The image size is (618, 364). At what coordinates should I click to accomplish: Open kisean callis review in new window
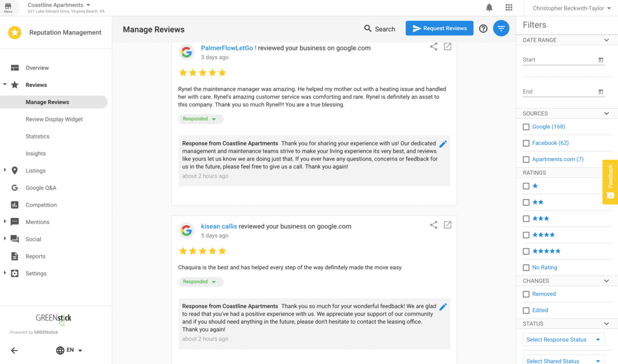tap(447, 225)
